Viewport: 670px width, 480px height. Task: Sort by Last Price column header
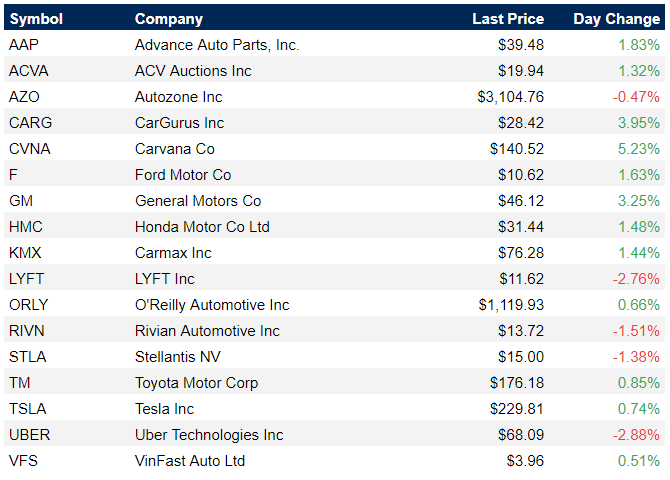tap(508, 19)
